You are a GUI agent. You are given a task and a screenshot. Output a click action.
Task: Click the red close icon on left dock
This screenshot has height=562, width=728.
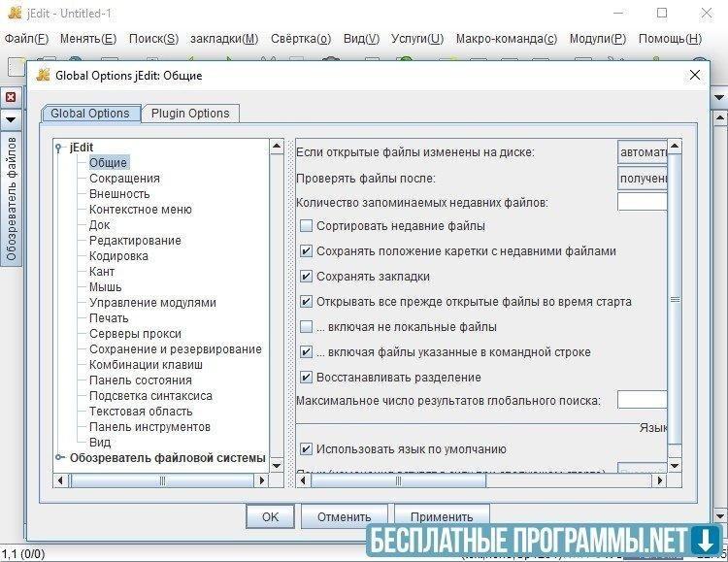pos(10,97)
